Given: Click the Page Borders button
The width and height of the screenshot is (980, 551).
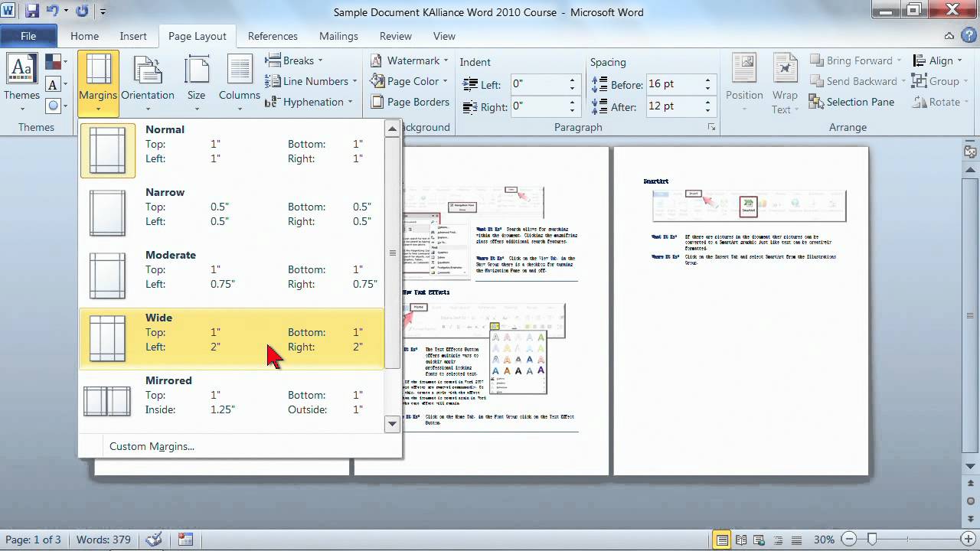Looking at the screenshot, I should pos(410,102).
